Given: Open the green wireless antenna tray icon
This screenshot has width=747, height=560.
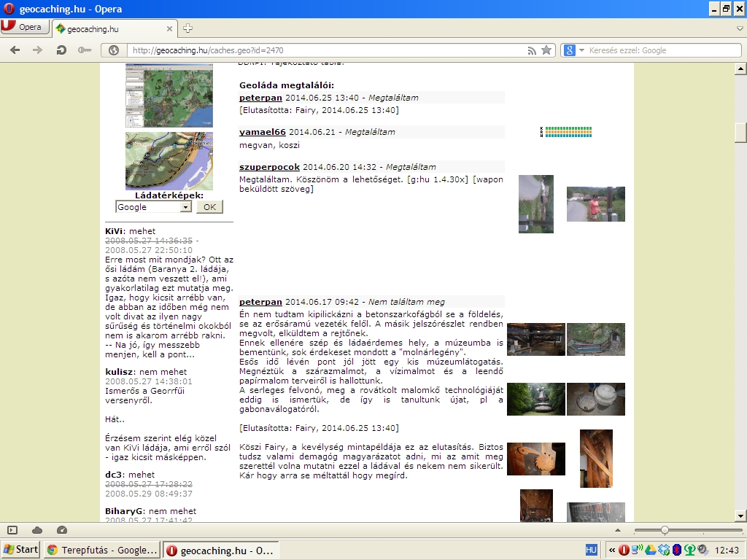Looking at the screenshot, I should [689, 550].
